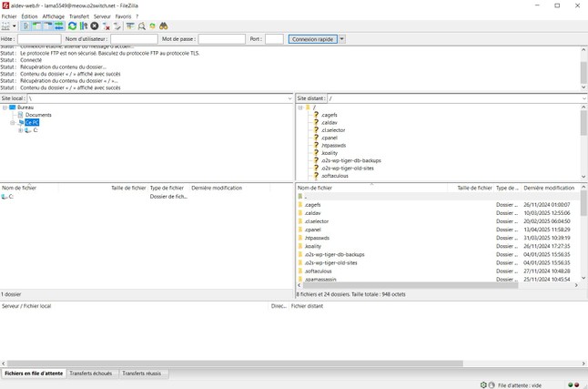Viewport: 588px width, 389px height.
Task: Expand the C: drive tree node
Action: coord(20,130)
